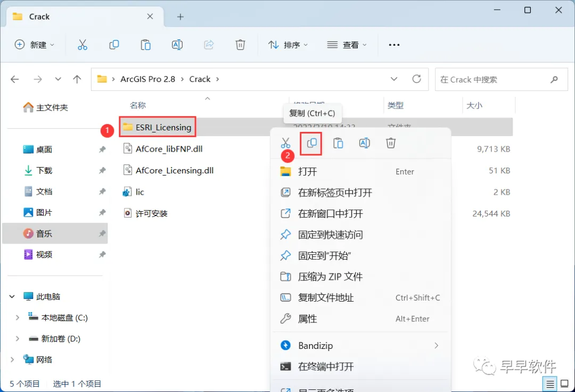Navigate up one folder level
Viewport: 575px width, 392px height.
point(77,79)
